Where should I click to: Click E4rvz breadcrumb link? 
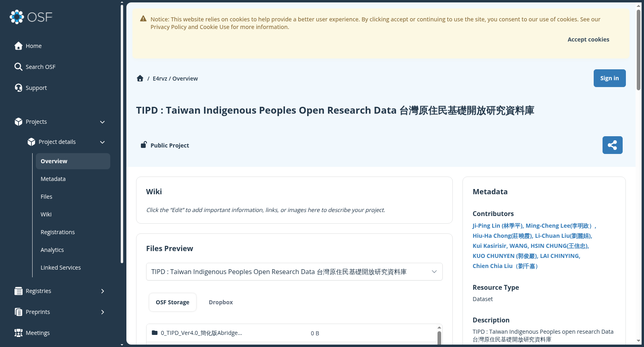pyautogui.click(x=160, y=79)
